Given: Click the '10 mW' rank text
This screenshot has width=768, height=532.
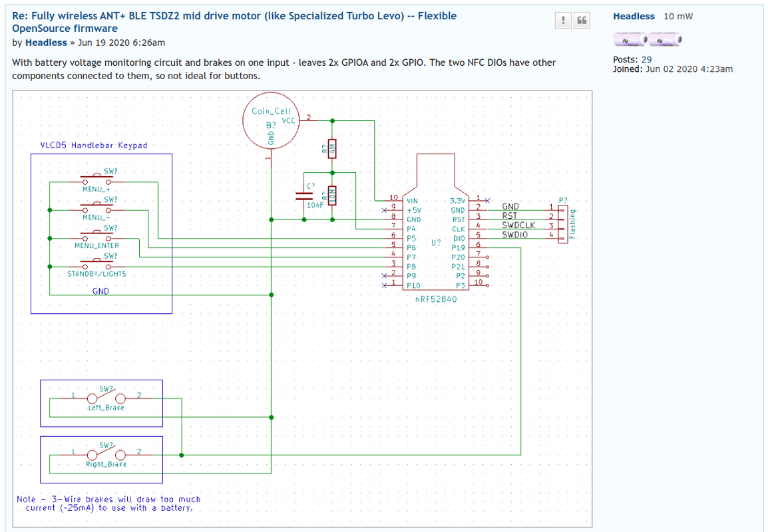Looking at the screenshot, I should (x=678, y=16).
